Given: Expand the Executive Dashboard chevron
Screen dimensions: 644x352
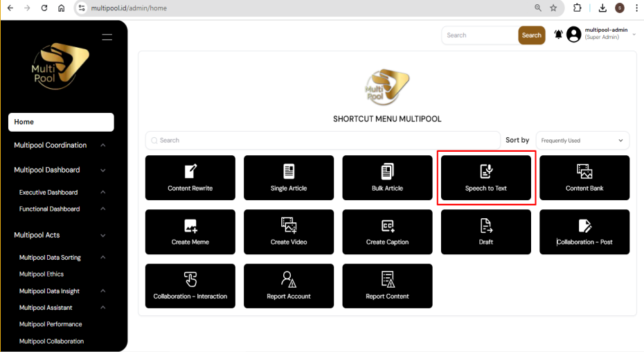Looking at the screenshot, I should pos(103,192).
